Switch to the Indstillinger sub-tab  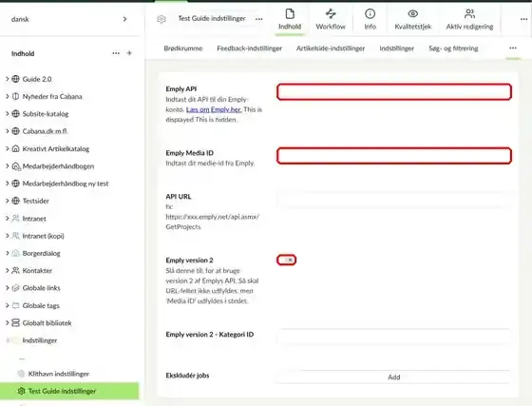(x=397, y=48)
